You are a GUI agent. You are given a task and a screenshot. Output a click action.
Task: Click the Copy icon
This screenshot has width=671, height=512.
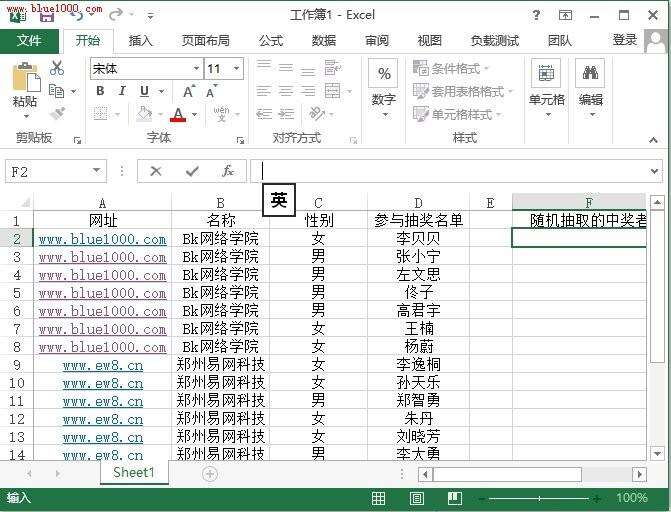click(56, 91)
